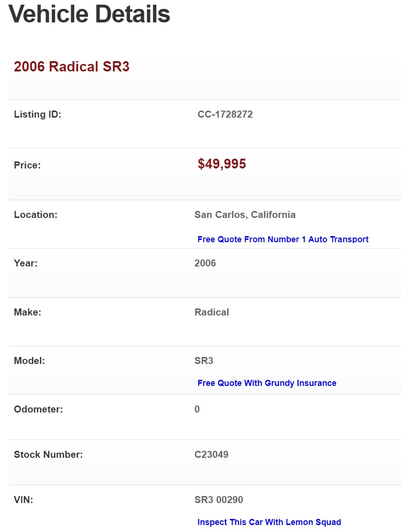The height and width of the screenshot is (532, 401).
Task: Click San Carlos, California location text
Action: click(245, 215)
